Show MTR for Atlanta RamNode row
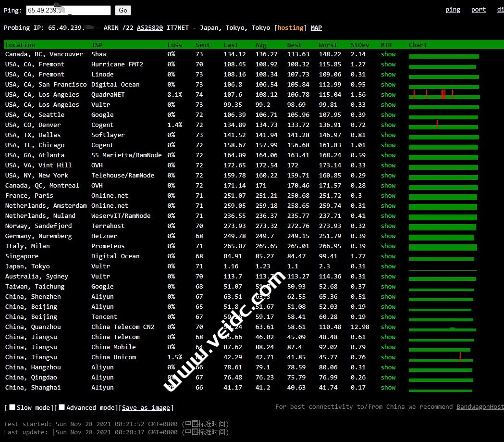 [x=388, y=155]
